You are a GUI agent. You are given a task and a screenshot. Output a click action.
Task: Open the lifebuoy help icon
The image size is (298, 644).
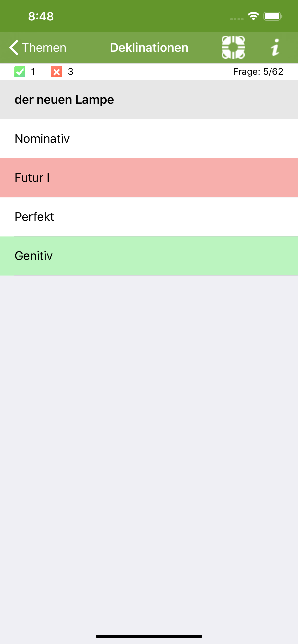click(x=233, y=47)
